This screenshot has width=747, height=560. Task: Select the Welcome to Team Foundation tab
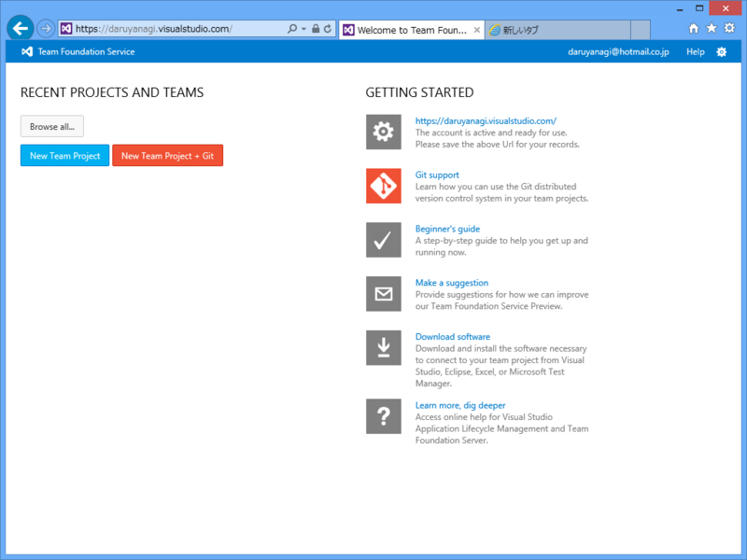[x=412, y=30]
